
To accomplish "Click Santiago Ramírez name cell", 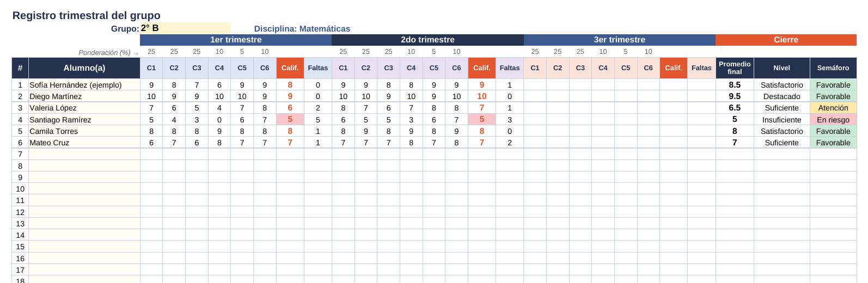I will click(84, 120).
